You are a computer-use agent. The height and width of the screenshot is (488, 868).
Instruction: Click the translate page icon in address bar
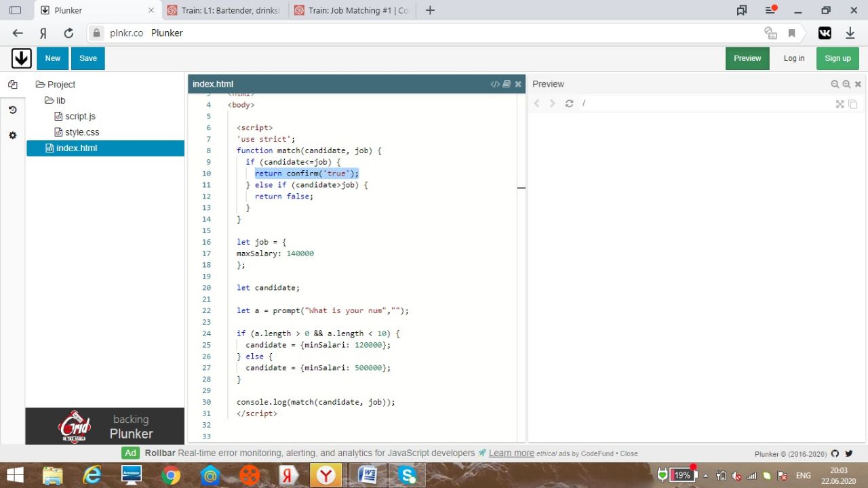click(770, 33)
